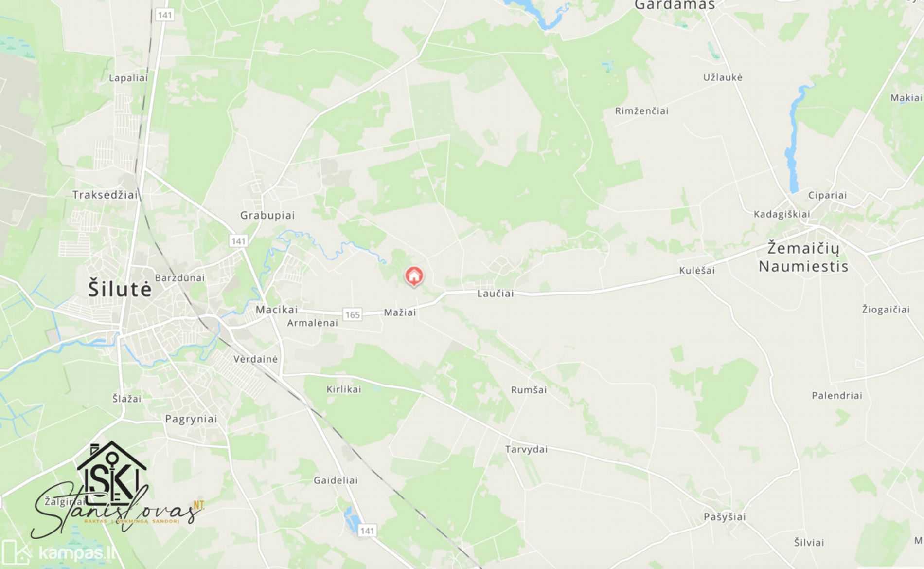Click the kampas.lt logo watermark
924x569 pixels.
click(58, 553)
